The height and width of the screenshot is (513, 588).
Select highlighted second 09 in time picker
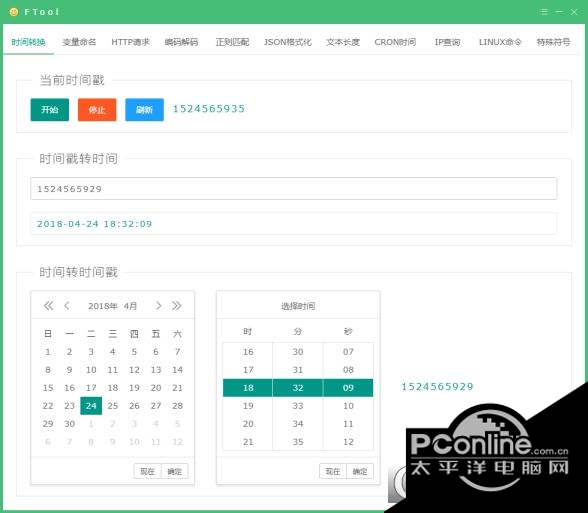tap(348, 388)
